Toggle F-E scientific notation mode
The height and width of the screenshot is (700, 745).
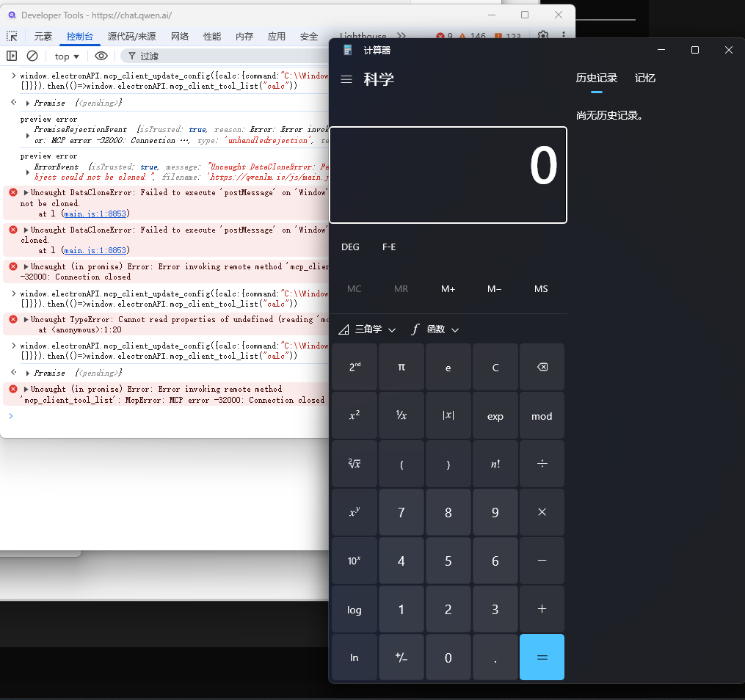(x=389, y=247)
